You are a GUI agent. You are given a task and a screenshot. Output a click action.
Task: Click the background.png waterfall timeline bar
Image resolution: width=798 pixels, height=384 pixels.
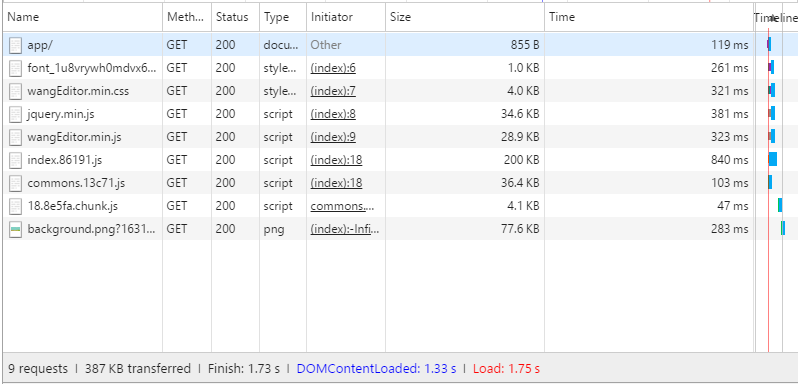783,228
